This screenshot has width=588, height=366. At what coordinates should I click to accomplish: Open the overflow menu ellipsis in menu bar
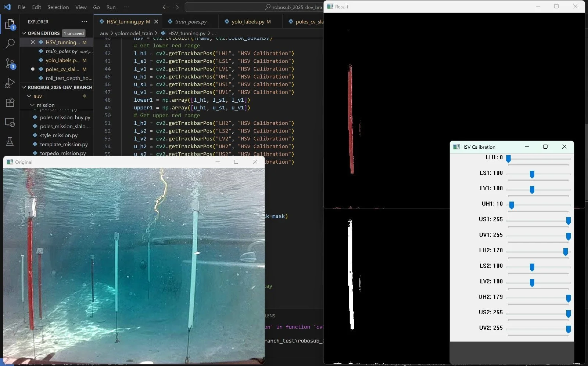[x=126, y=7]
